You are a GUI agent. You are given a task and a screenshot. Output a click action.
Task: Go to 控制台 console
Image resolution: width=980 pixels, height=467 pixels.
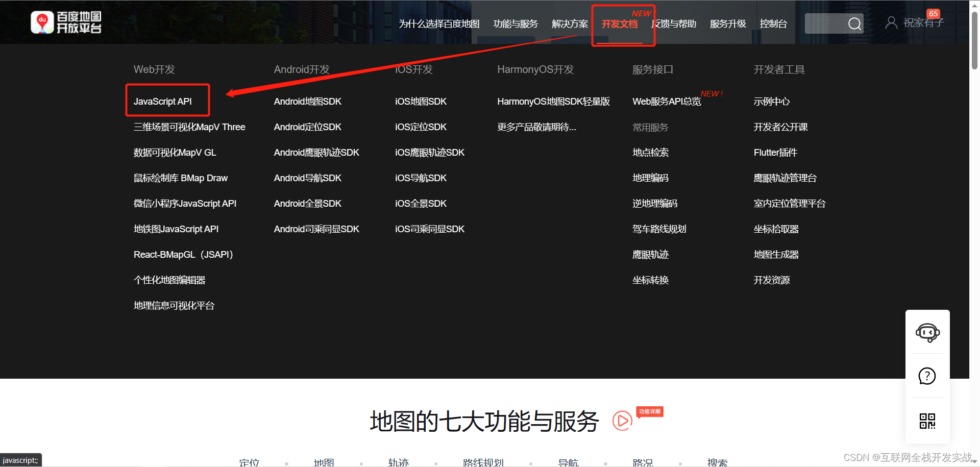coord(773,24)
